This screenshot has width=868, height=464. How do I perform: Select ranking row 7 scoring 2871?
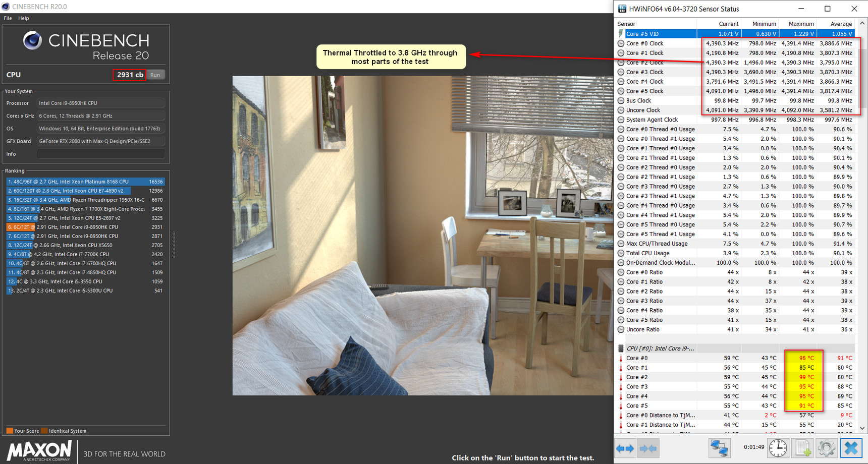tap(85, 236)
